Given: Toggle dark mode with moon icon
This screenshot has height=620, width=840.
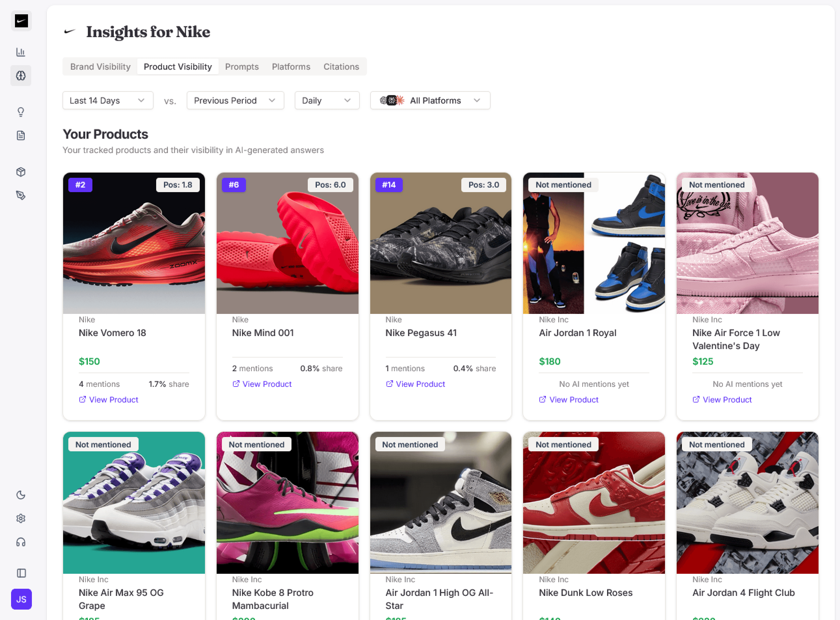Looking at the screenshot, I should 20,495.
